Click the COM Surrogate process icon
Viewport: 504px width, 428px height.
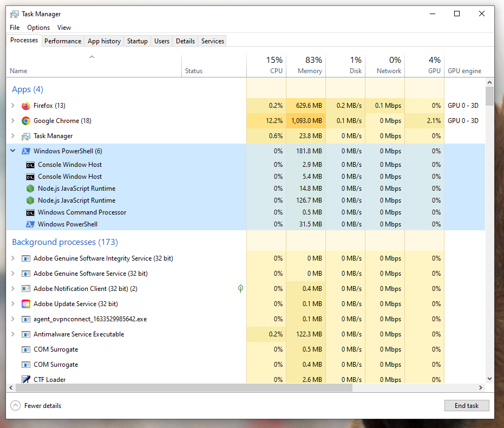[x=25, y=349]
